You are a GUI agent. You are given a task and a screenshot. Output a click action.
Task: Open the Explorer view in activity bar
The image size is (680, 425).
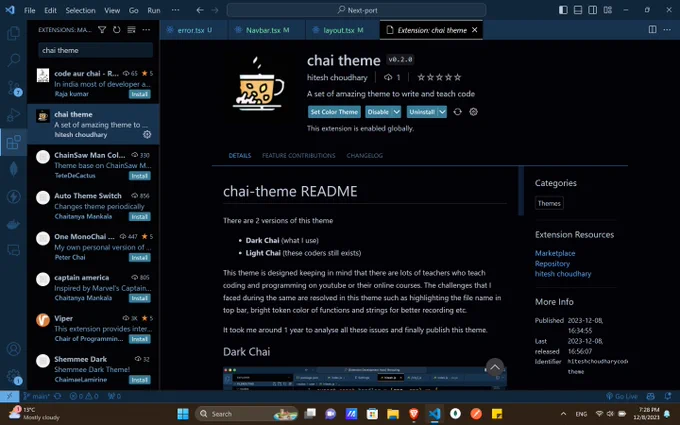coord(13,33)
